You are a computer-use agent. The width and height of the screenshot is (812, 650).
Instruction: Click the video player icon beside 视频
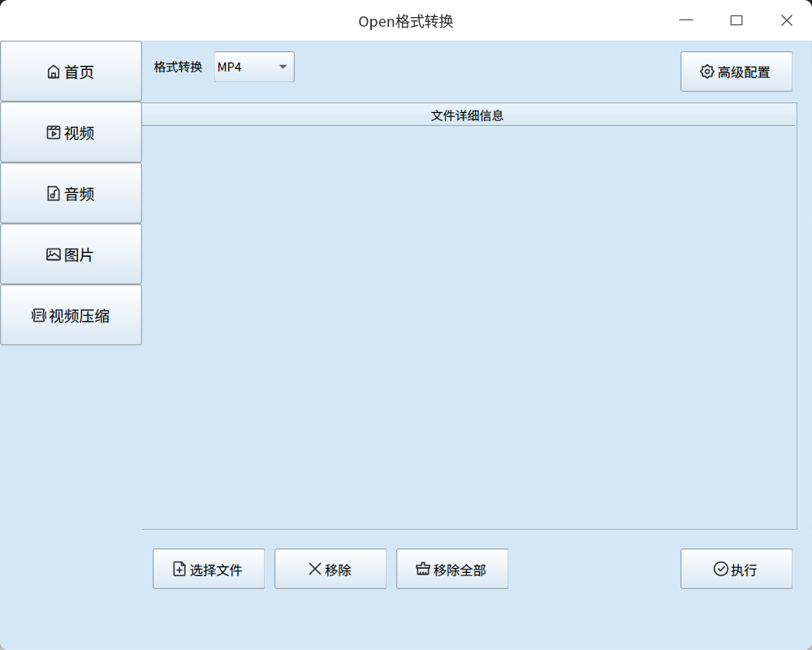54,132
